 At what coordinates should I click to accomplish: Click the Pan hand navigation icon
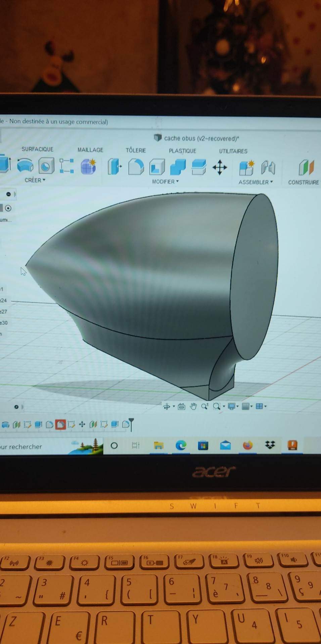click(193, 407)
